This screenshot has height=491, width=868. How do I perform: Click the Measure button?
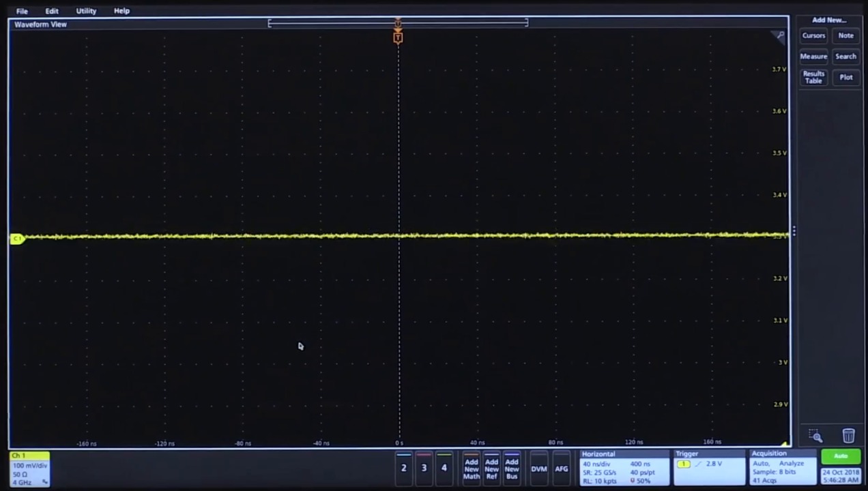point(813,57)
